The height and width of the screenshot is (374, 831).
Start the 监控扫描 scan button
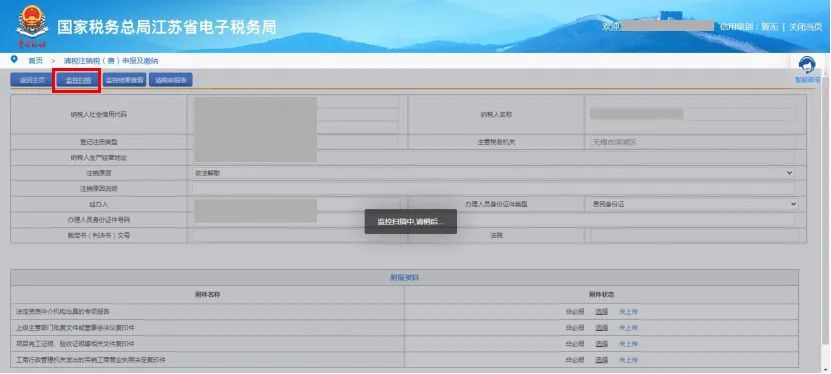77,80
